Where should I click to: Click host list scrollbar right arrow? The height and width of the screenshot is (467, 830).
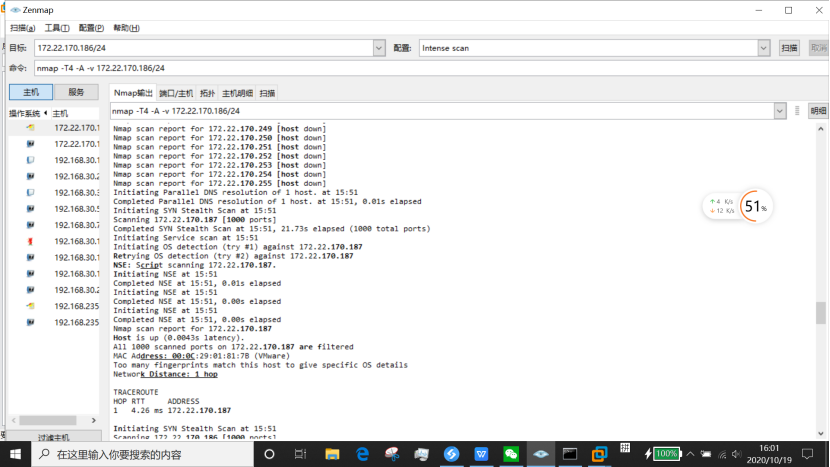pyautogui.click(x=94, y=420)
